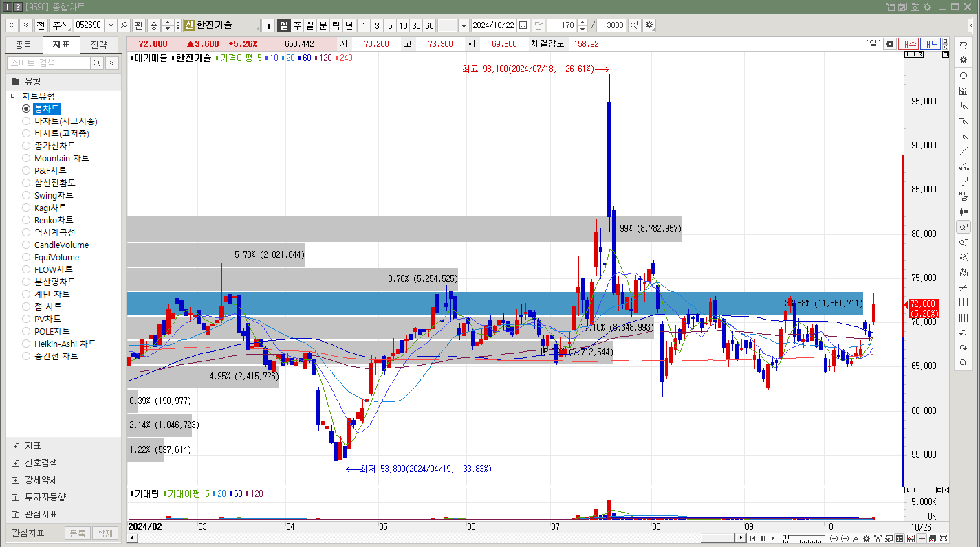Click the 170 candle count field
The width and height of the screenshot is (980, 547).
[x=563, y=25]
